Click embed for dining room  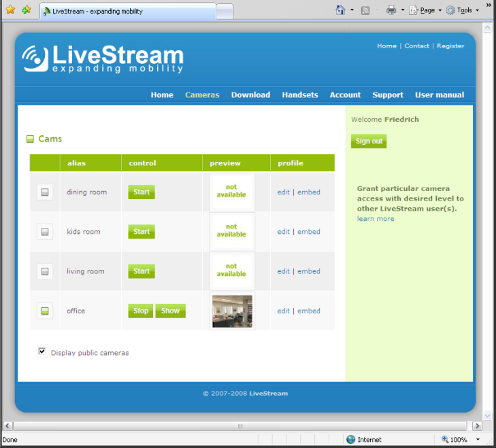point(309,192)
